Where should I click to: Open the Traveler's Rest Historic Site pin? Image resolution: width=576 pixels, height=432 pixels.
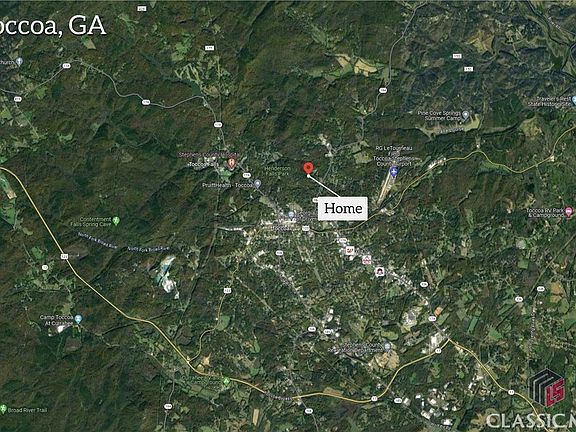tap(574, 99)
